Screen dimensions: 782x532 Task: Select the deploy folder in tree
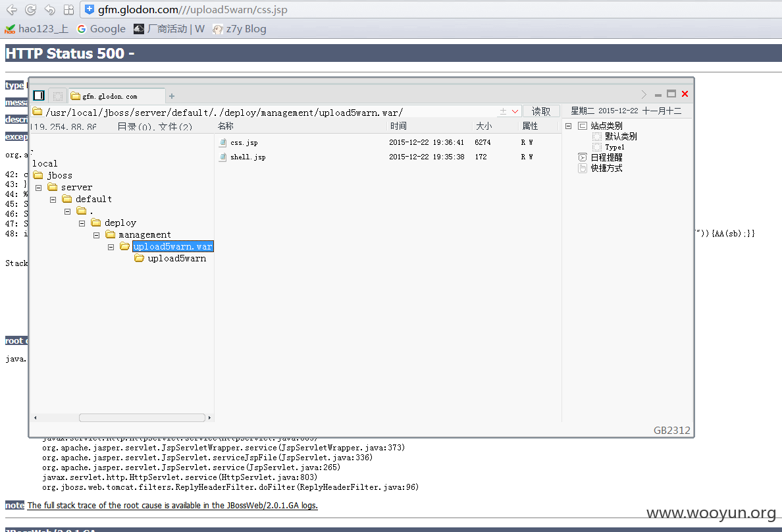[x=120, y=223]
